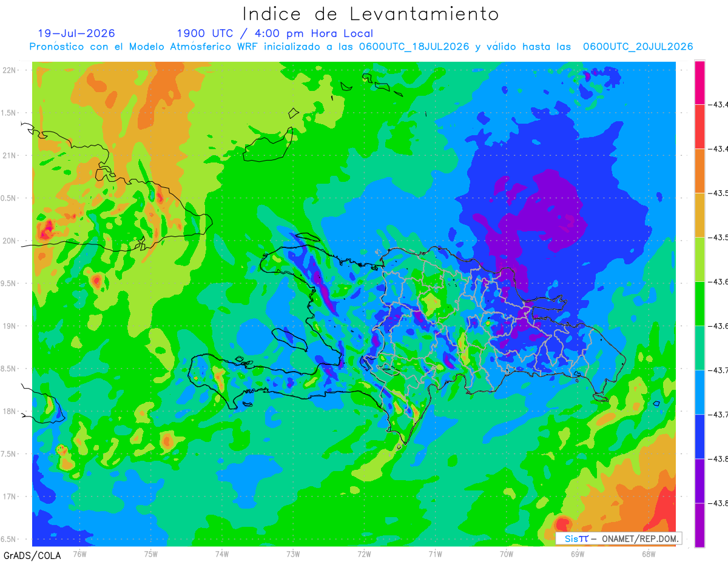Pick the teal-green swatch on the color scale
The width and height of the screenshot is (728, 562).
click(699, 348)
